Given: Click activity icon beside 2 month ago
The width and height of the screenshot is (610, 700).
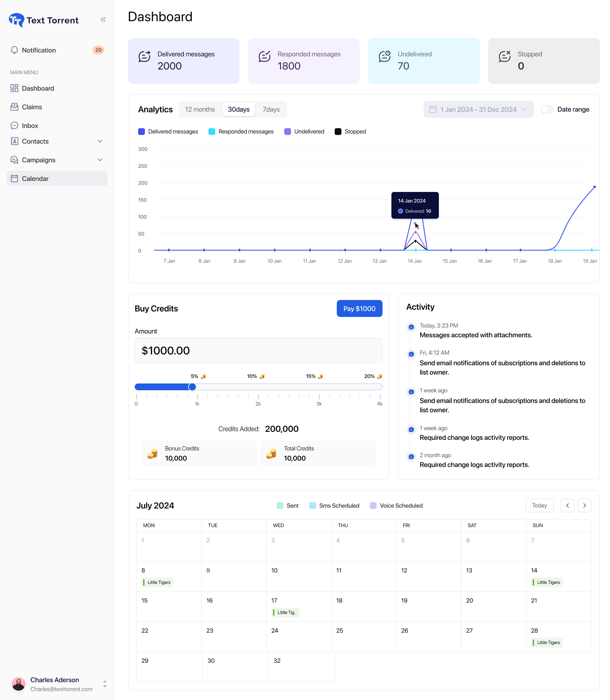Looking at the screenshot, I should click(411, 457).
